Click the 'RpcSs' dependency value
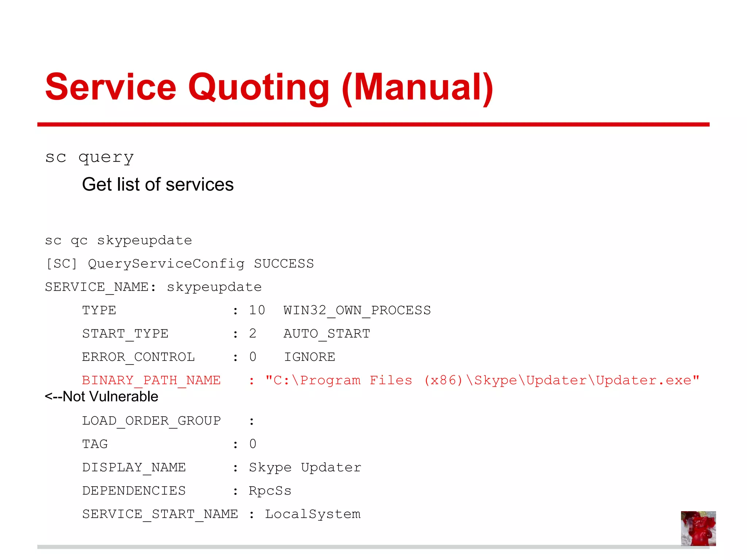 point(270,491)
